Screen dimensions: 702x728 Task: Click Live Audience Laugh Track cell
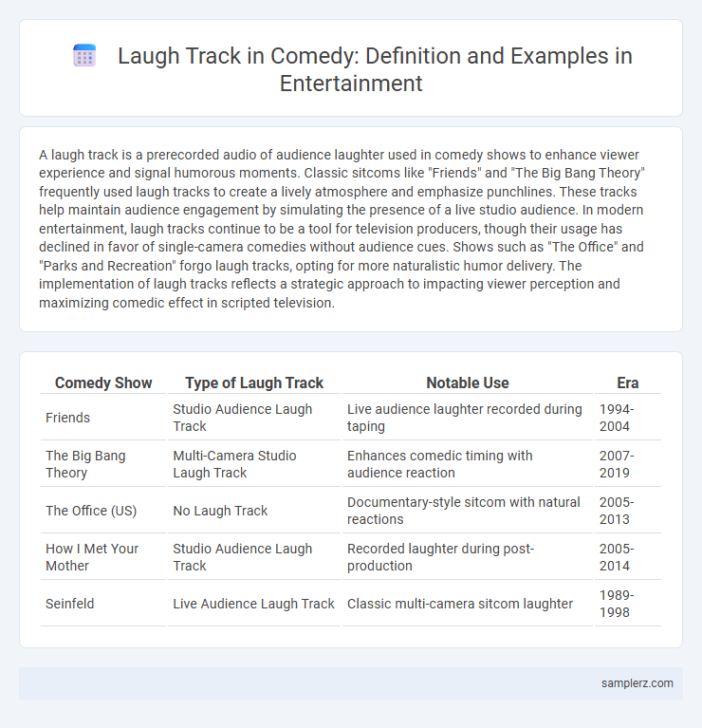[x=253, y=603]
